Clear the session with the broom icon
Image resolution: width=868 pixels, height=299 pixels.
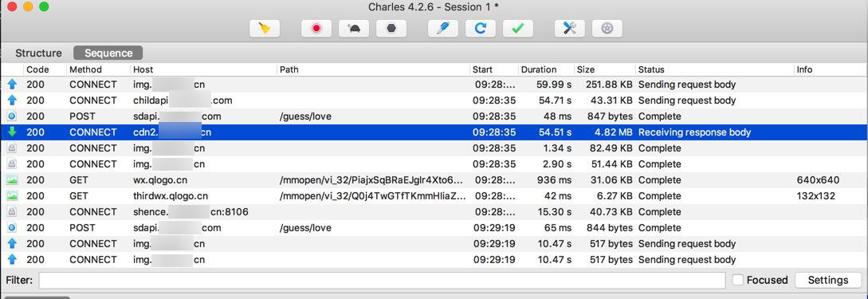click(265, 28)
